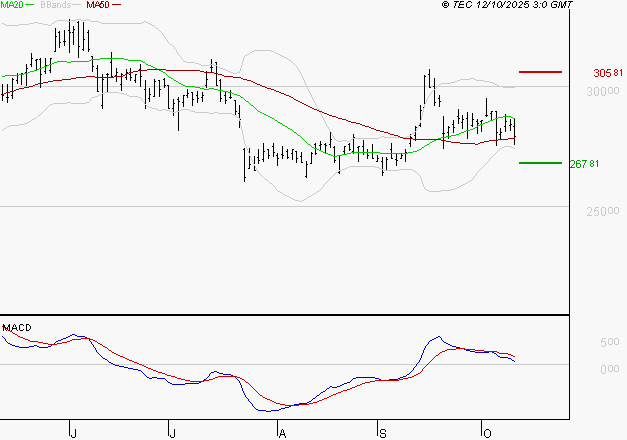
Task: Click the green MA20 legend line swatch
Action: click(x=30, y=6)
